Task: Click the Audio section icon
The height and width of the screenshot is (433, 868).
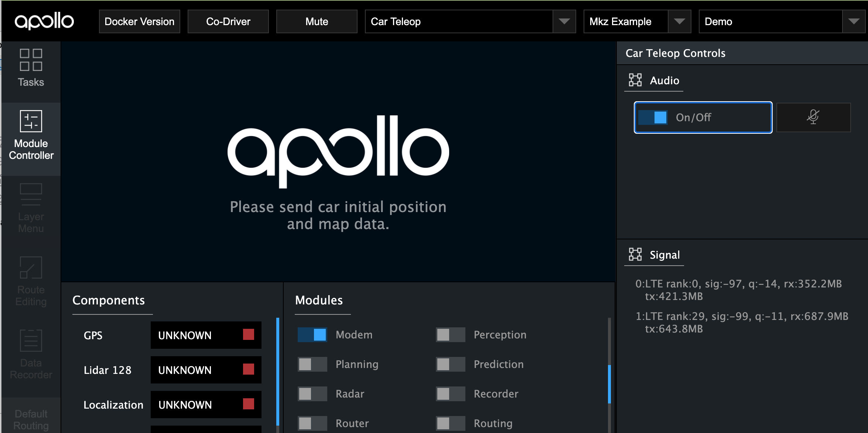Action: pyautogui.click(x=635, y=80)
